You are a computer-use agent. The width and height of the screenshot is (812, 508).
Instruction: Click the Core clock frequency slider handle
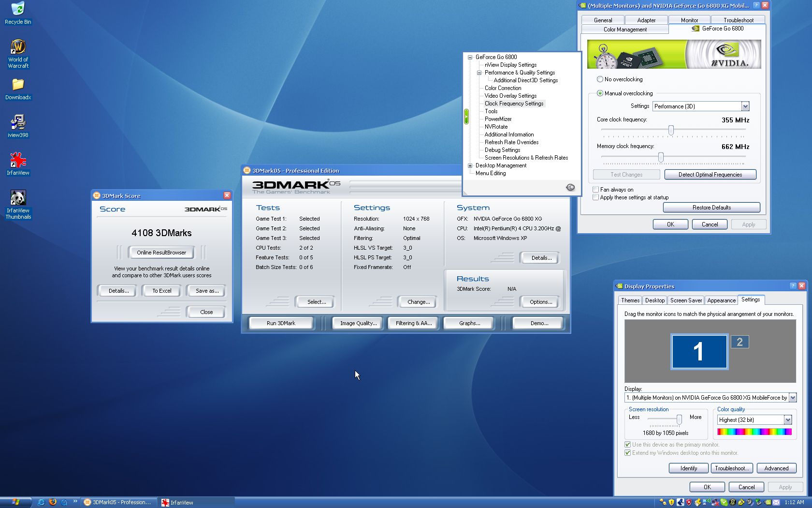pos(671,130)
